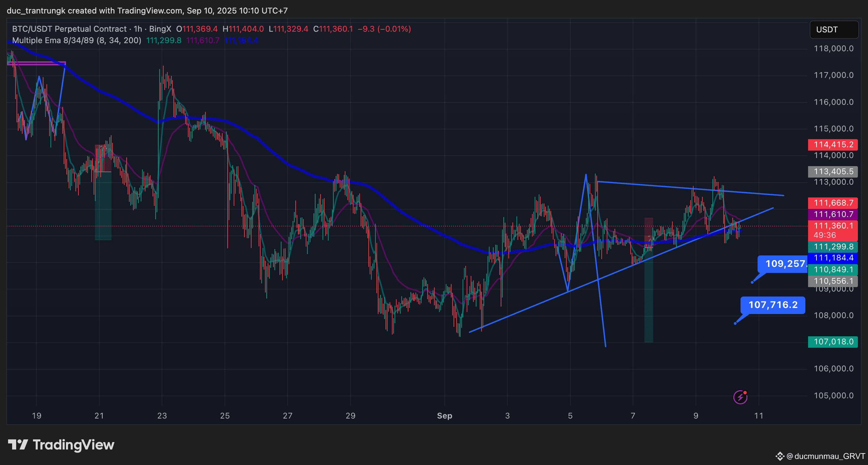Image resolution: width=868 pixels, height=465 pixels.
Task: Select the open value O111,369.4
Action: coord(197,29)
